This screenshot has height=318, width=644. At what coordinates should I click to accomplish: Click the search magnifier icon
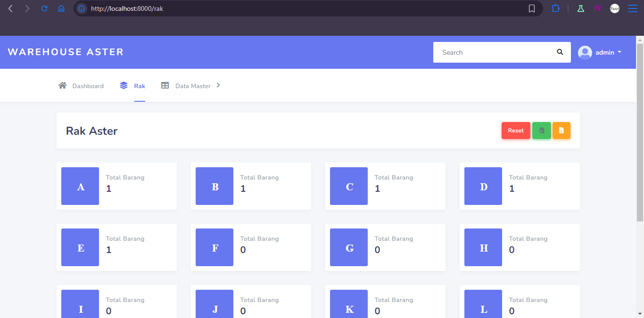pyautogui.click(x=560, y=52)
